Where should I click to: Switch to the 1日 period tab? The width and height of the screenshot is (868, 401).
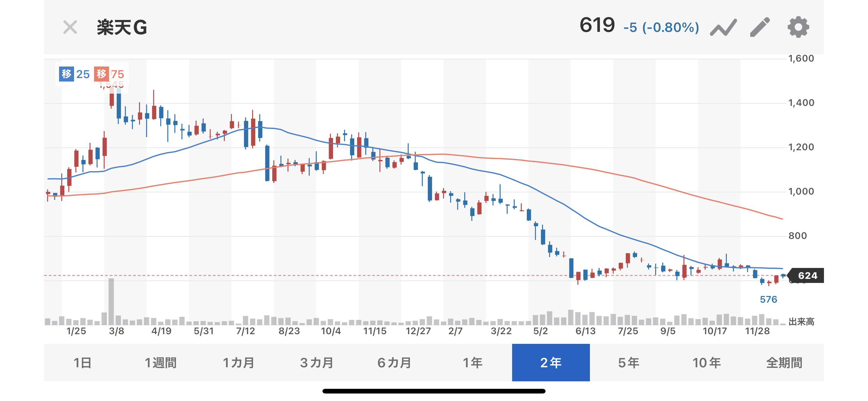click(x=82, y=363)
